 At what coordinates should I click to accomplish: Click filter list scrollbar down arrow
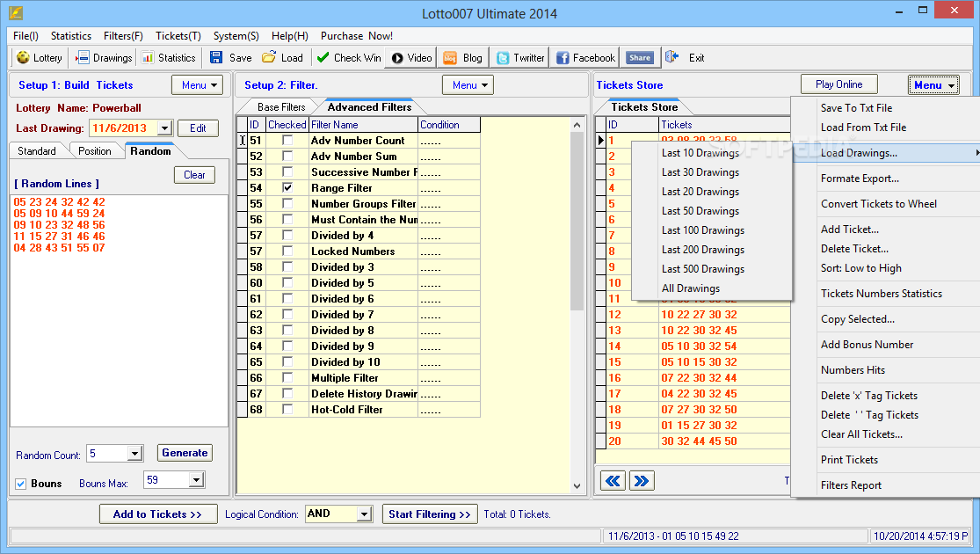(577, 485)
